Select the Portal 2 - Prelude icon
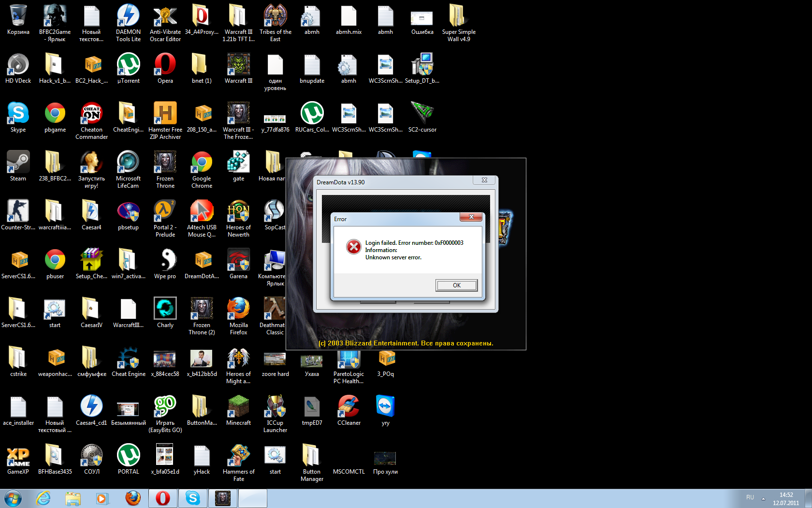The image size is (812, 508). (165, 219)
